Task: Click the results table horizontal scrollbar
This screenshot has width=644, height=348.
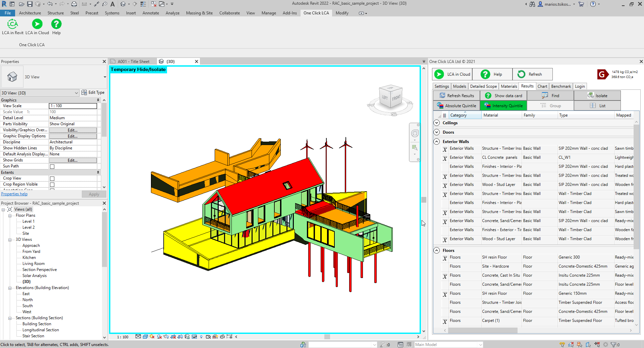Action: (483, 330)
